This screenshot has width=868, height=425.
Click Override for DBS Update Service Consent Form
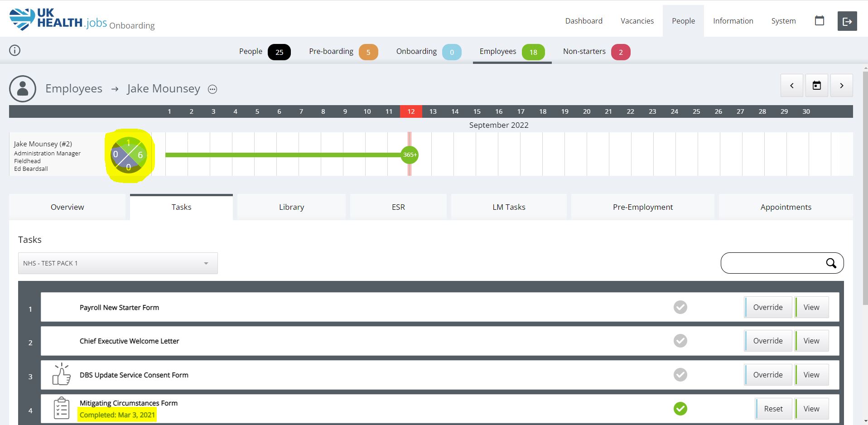pos(767,375)
